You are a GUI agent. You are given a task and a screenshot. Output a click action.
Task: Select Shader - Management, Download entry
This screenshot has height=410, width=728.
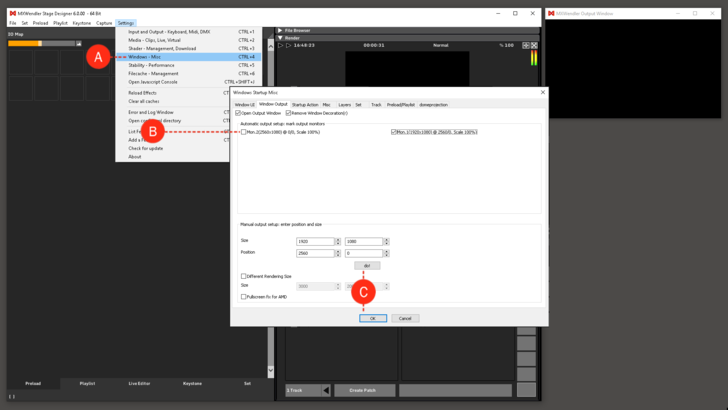pos(188,49)
